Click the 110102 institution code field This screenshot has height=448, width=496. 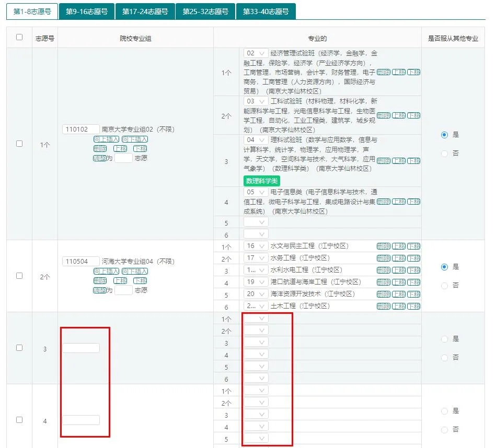[x=81, y=129]
